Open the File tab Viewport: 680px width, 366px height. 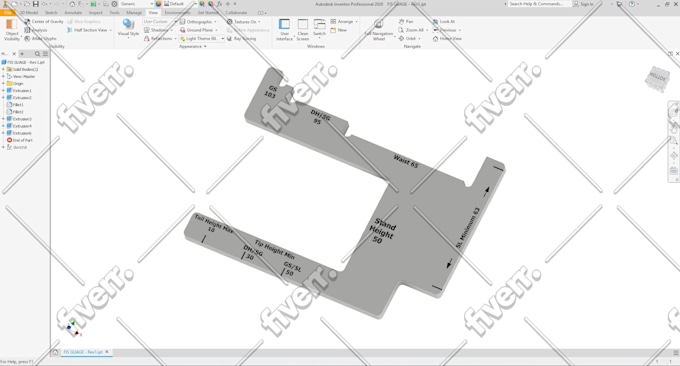pos(7,13)
